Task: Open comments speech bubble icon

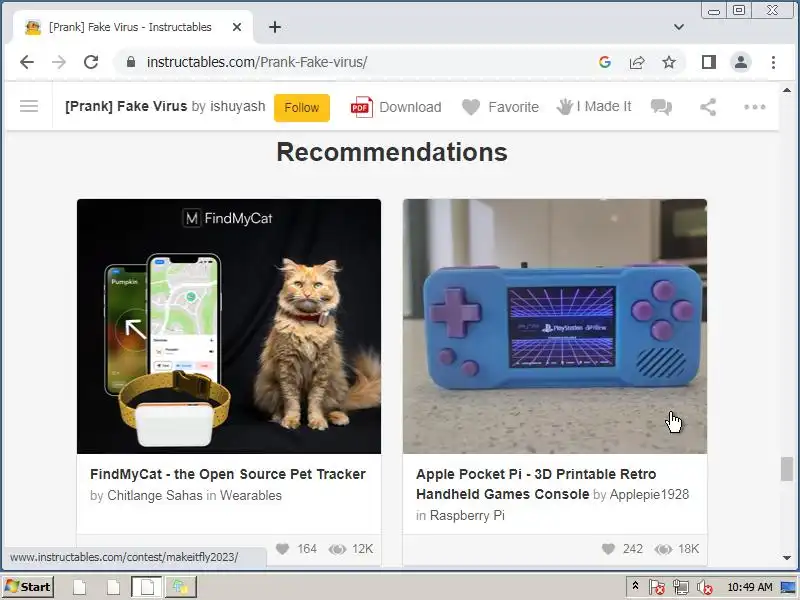Action: 661,107
